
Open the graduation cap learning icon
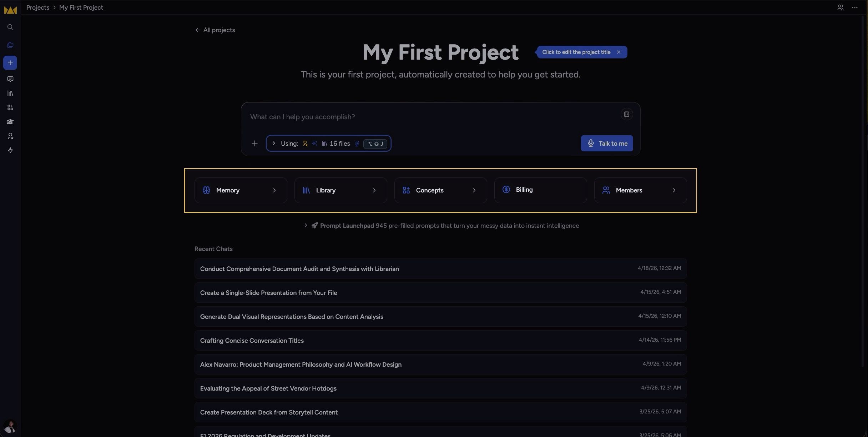[x=10, y=122]
